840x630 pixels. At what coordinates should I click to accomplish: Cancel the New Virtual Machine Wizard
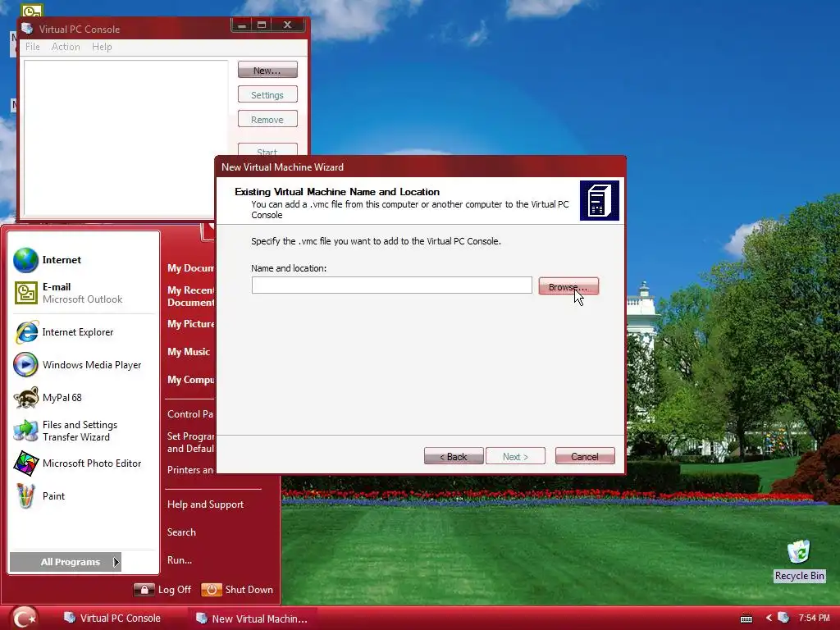point(585,456)
